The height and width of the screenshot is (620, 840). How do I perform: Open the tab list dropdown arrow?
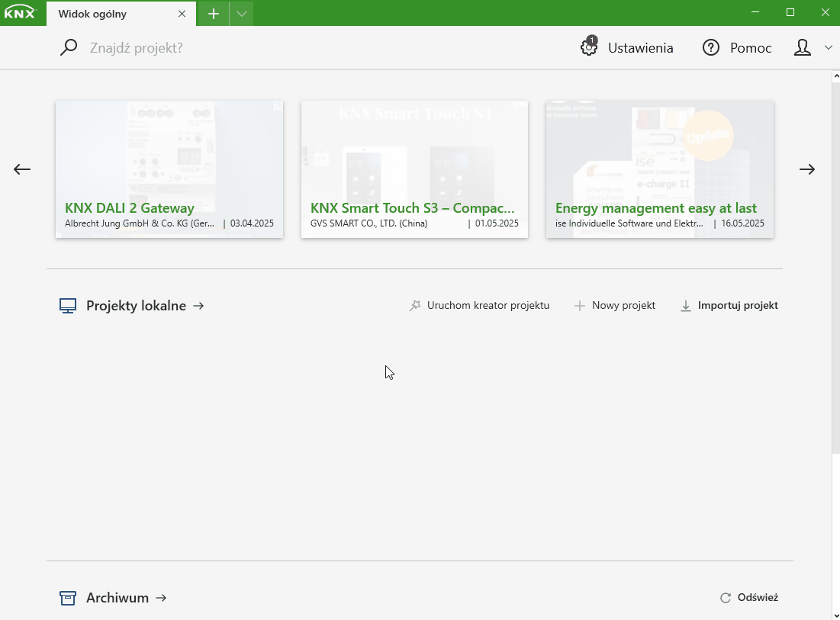coord(241,14)
